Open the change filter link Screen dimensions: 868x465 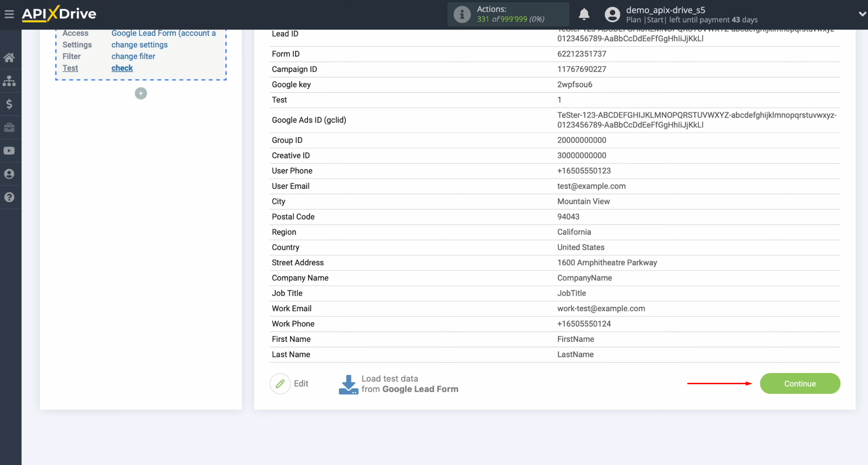point(133,56)
